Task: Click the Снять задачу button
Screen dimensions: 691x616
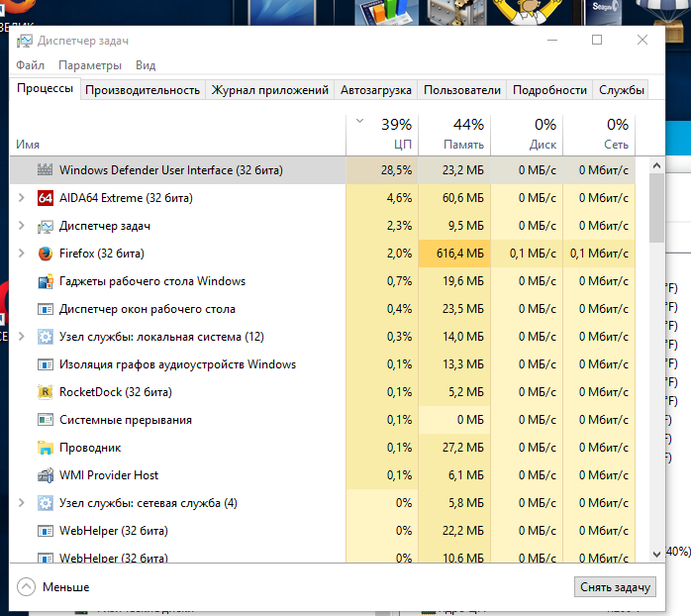Action: click(615, 587)
